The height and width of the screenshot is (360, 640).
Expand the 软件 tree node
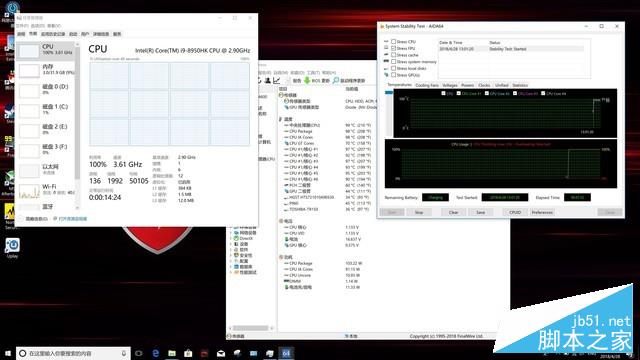click(231, 249)
